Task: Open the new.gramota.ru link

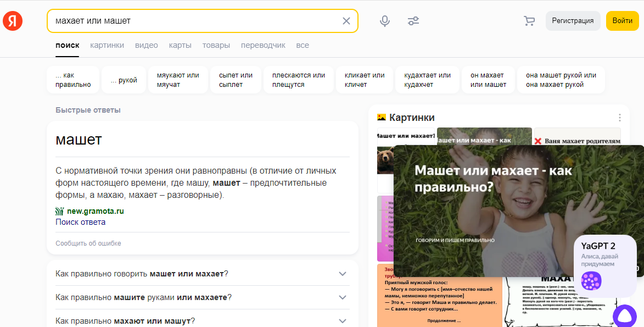Action: 96,211
